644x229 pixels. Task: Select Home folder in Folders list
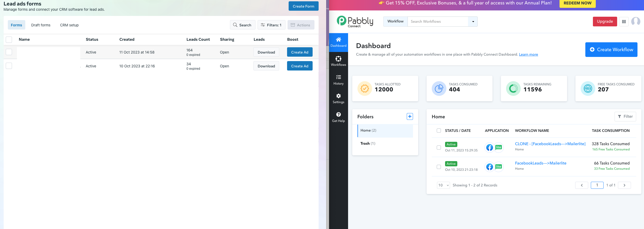385,131
